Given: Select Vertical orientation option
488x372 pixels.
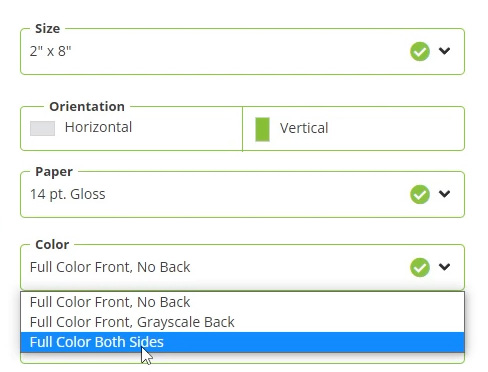Looking at the screenshot, I should point(353,128).
